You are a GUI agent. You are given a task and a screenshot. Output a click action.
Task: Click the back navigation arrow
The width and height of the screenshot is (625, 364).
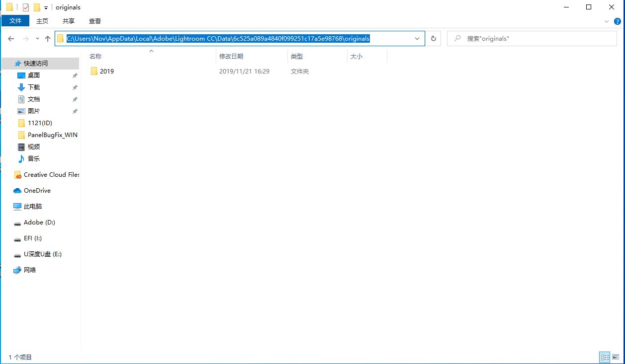pos(10,38)
